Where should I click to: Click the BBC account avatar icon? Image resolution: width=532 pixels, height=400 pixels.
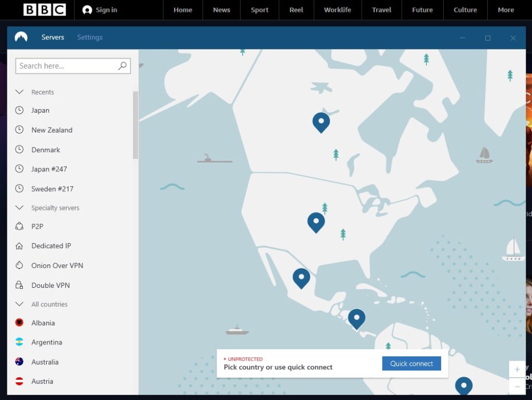[87, 10]
